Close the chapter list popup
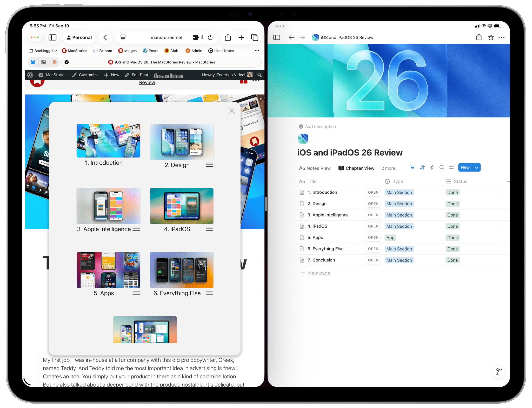 [x=231, y=111]
